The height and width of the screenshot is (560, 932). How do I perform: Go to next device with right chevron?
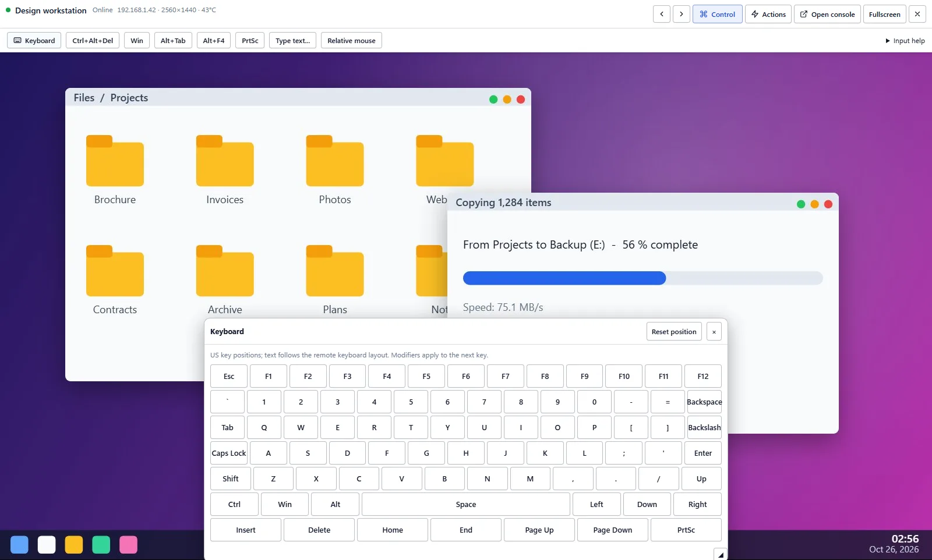coord(682,14)
